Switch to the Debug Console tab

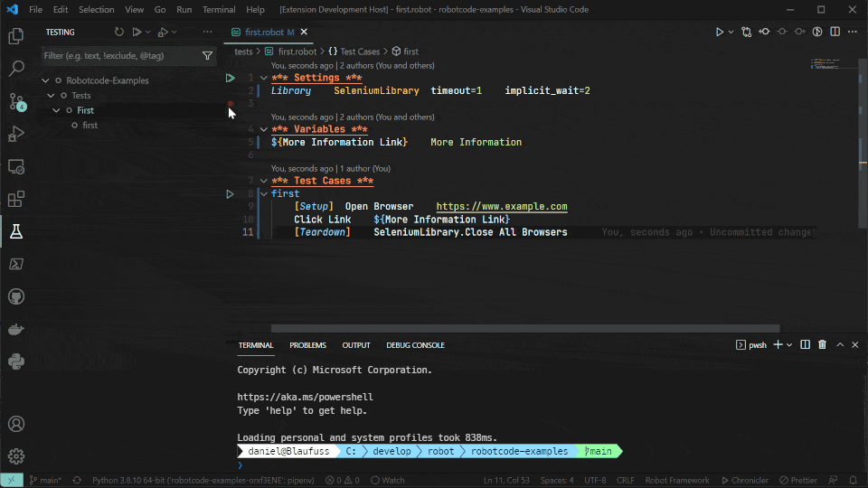415,344
